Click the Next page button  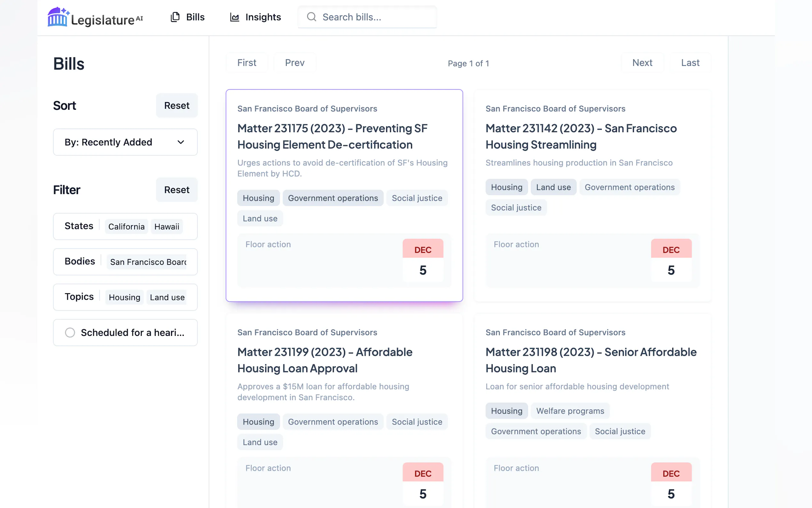click(x=642, y=63)
